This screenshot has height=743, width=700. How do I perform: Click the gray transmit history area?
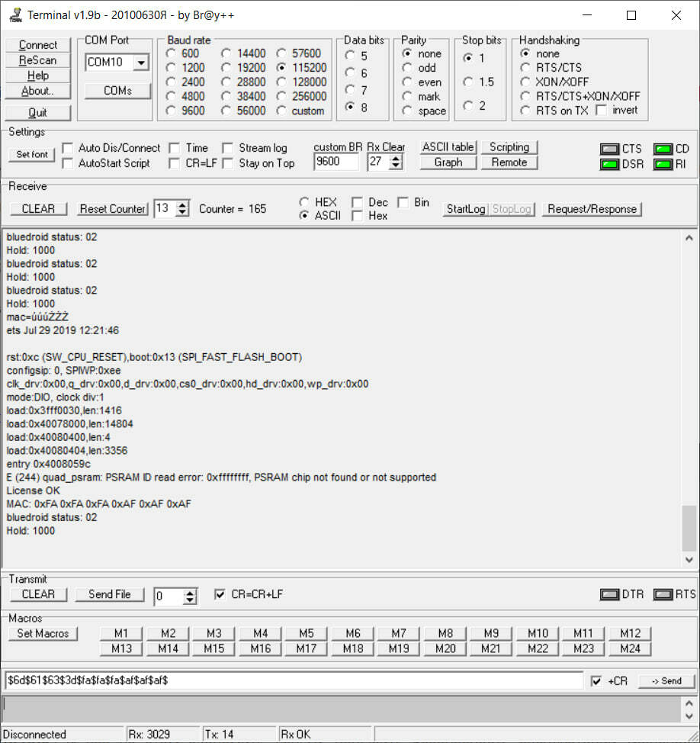(x=341, y=709)
